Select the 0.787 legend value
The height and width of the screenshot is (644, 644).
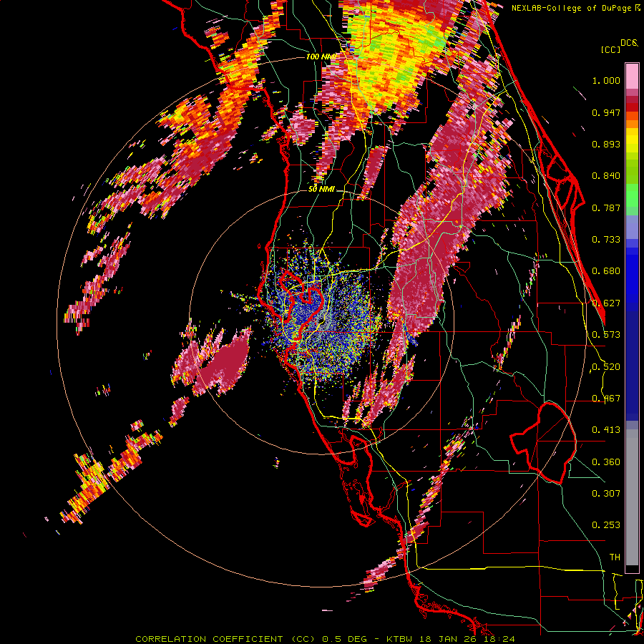pos(606,208)
